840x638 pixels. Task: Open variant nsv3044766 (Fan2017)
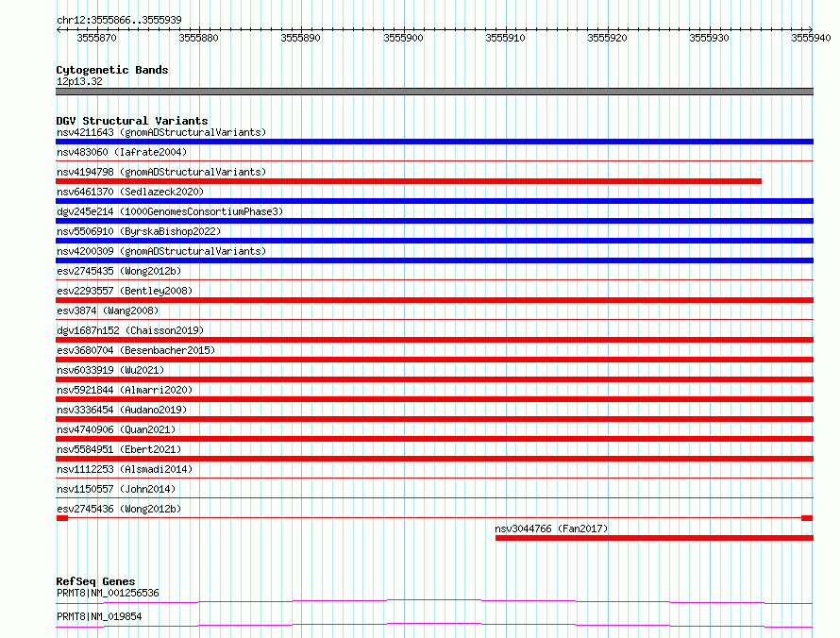click(551, 529)
